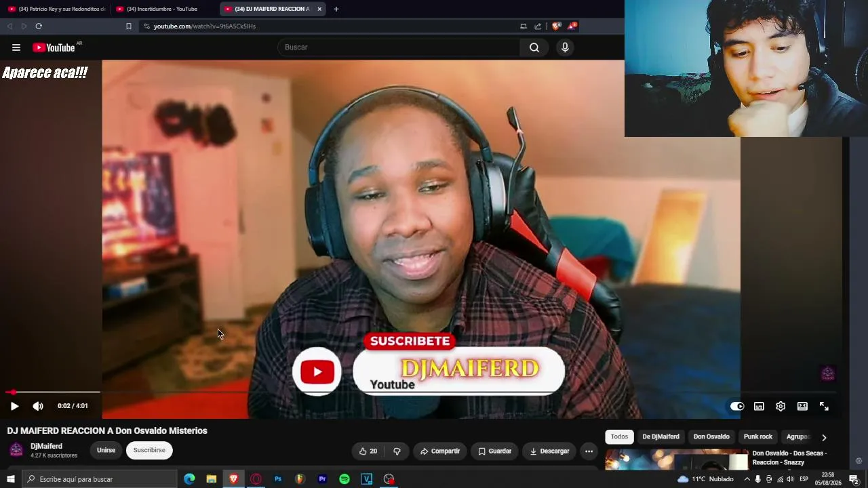
Task: Open Opera browser from the taskbar
Action: click(x=256, y=479)
